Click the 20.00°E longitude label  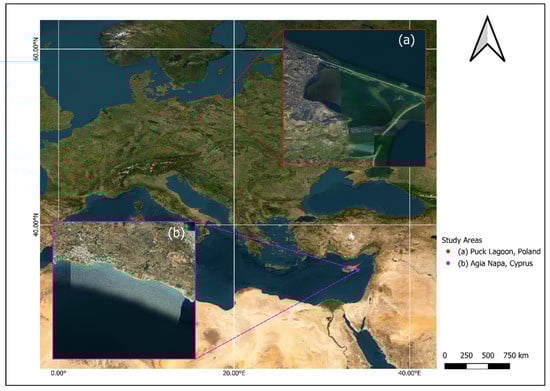(x=234, y=373)
